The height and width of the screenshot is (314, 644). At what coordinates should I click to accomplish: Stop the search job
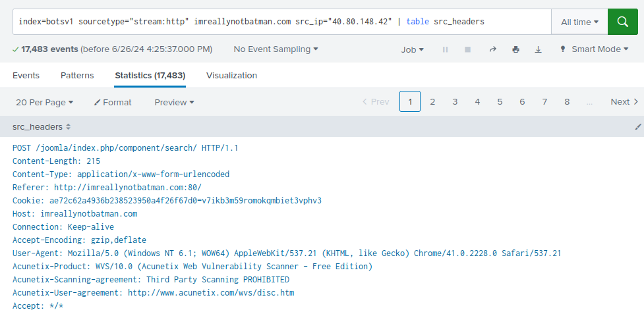point(467,49)
